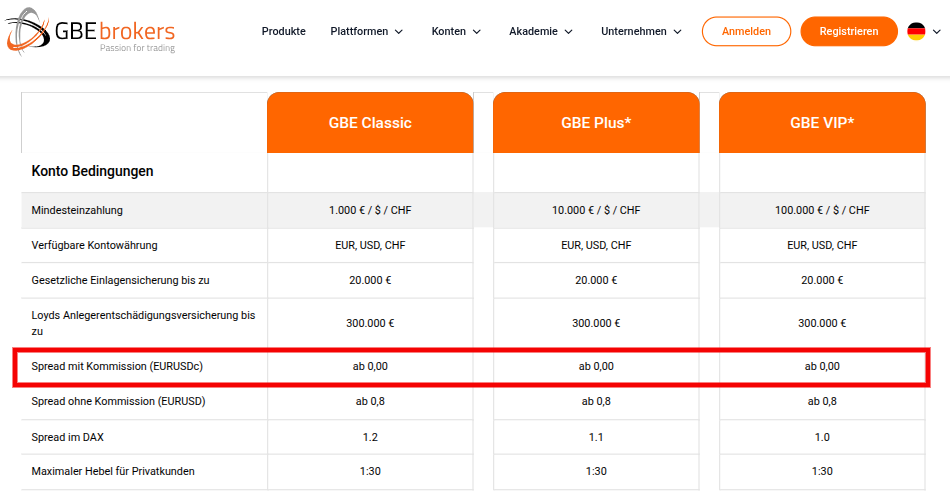Click the Anmelden button
Viewport: 950px width, 493px height.
746,31
